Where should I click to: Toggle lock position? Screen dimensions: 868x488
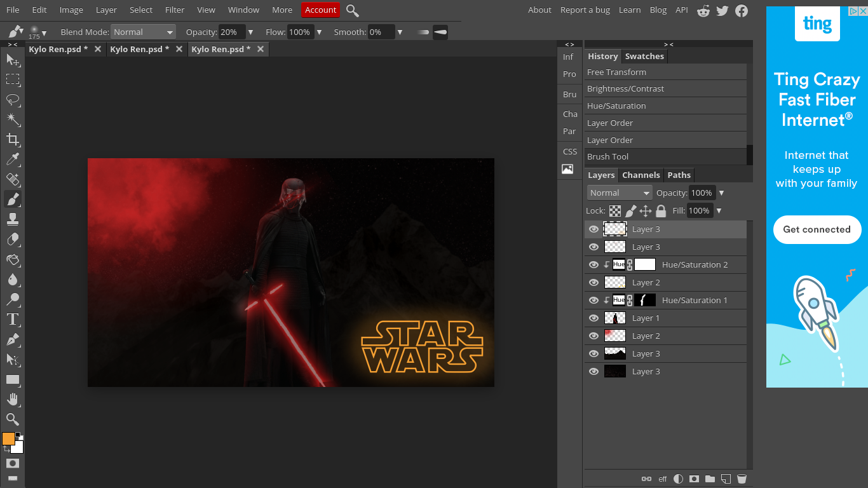click(x=646, y=211)
